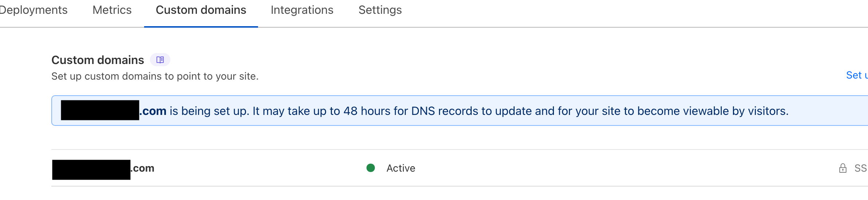The height and width of the screenshot is (200, 868).
Task: Click the redacted domain box in the banner
Action: point(100,110)
